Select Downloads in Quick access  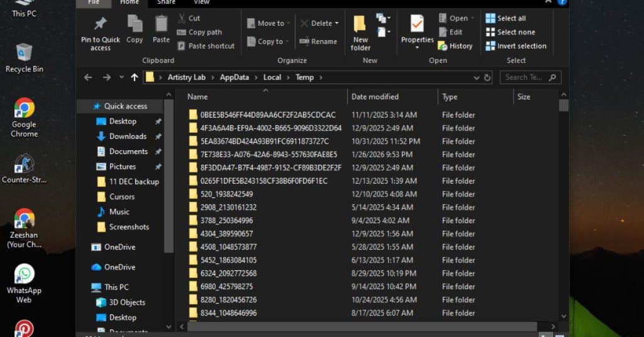tap(128, 136)
